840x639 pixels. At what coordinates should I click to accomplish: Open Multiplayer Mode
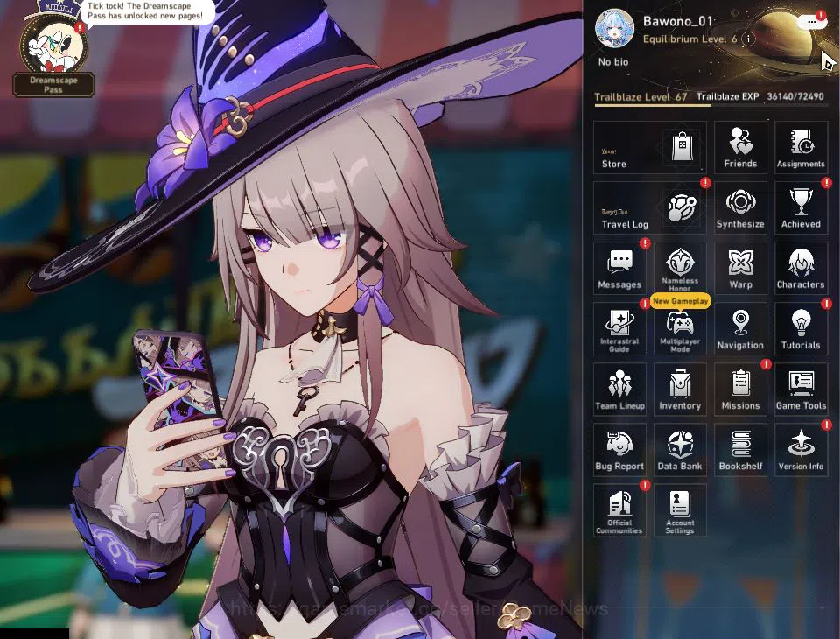680,329
